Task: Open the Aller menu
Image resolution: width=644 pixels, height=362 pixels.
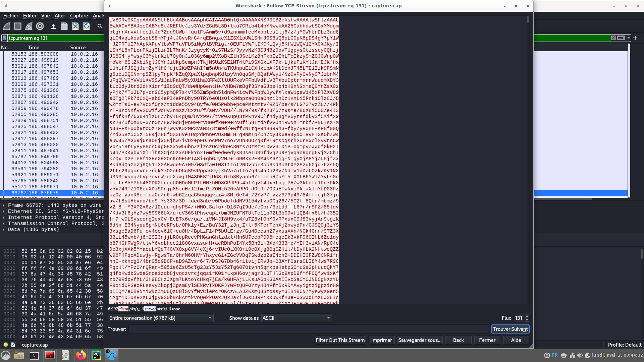Action: [60, 16]
